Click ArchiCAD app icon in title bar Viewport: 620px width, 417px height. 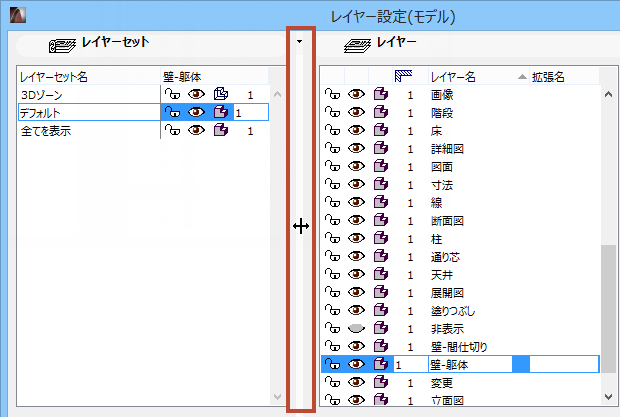tap(18, 15)
